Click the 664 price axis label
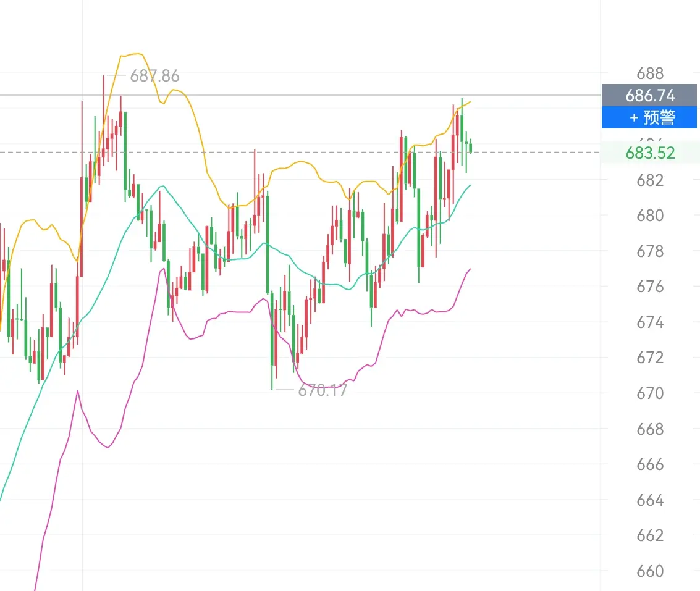700x591 pixels. (x=650, y=500)
